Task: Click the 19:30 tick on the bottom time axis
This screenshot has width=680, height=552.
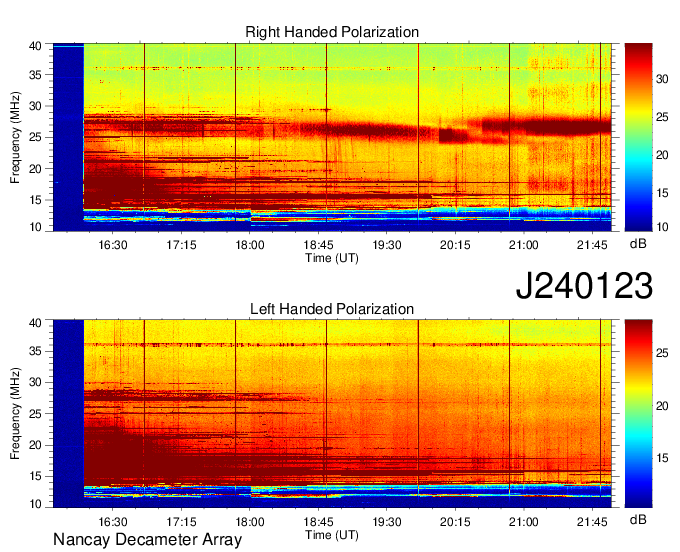Action: point(387,522)
